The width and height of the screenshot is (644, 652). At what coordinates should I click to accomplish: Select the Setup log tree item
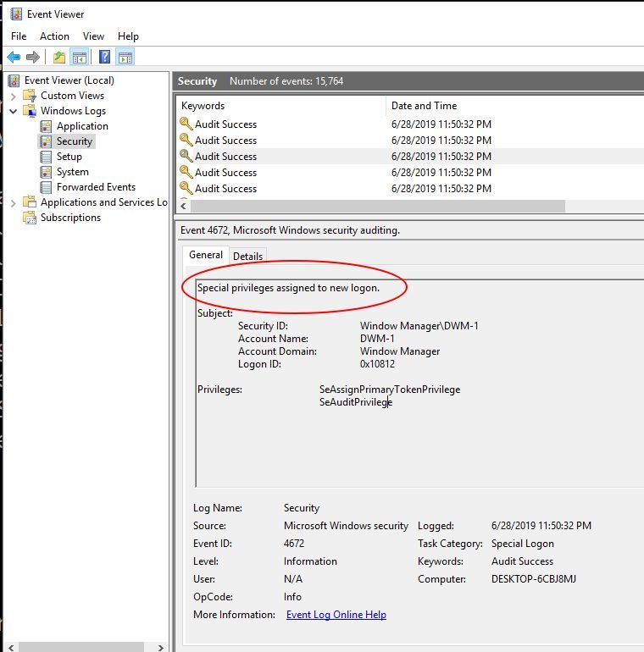point(69,157)
